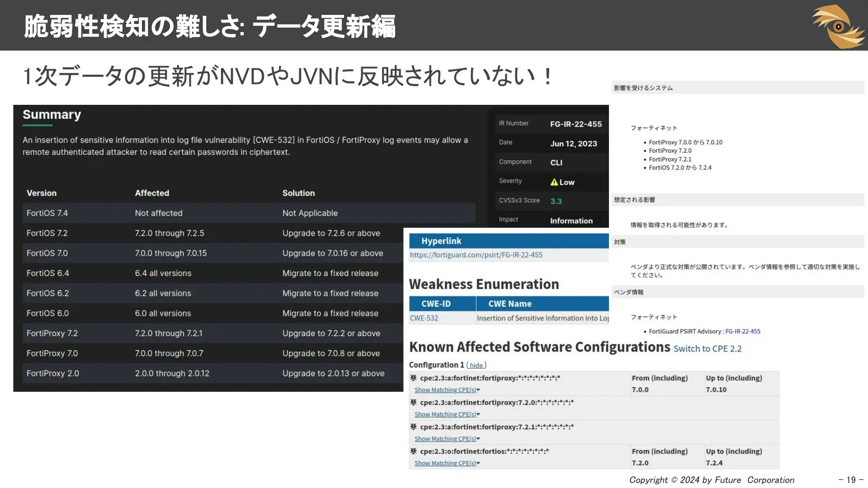
Task: Click bug icon next to fortiproxy:7.2.0 CPE
Action: point(413,402)
